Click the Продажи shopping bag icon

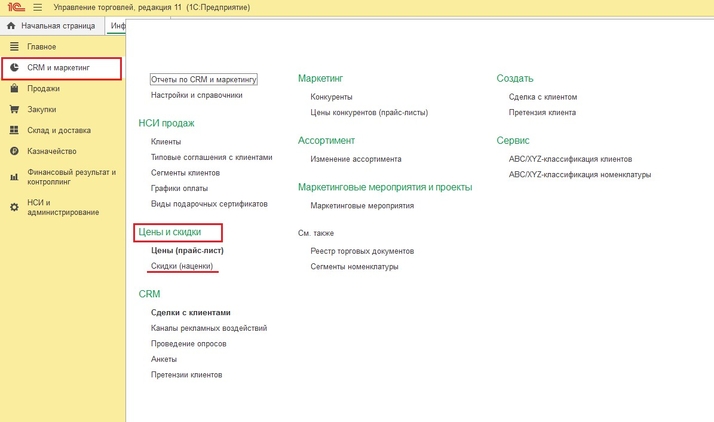14,88
